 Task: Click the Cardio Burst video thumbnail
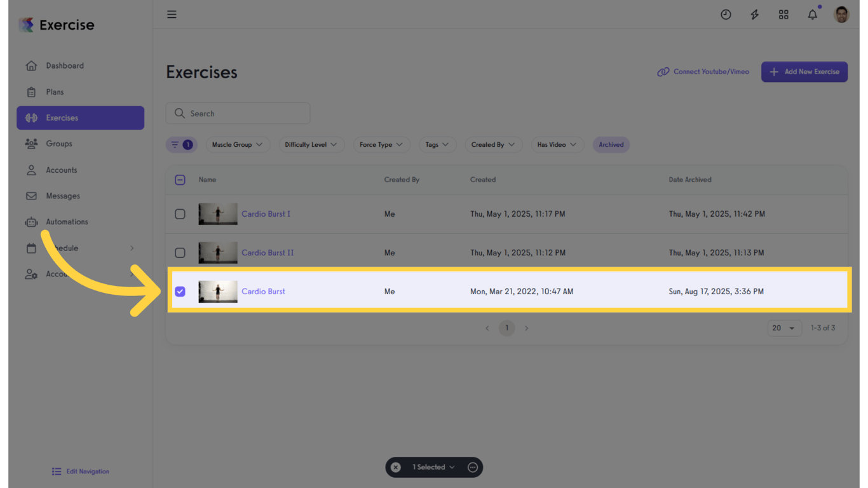pos(217,291)
